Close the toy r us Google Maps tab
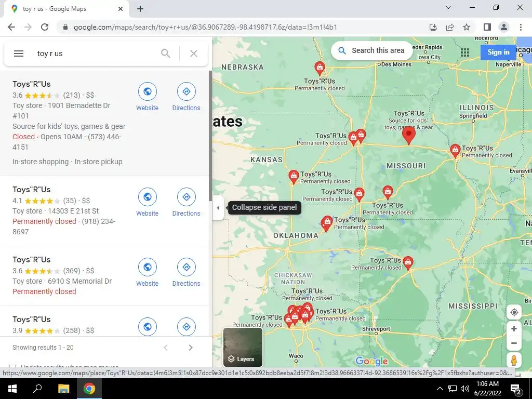Screen dimensions: 532x399 click(121, 9)
